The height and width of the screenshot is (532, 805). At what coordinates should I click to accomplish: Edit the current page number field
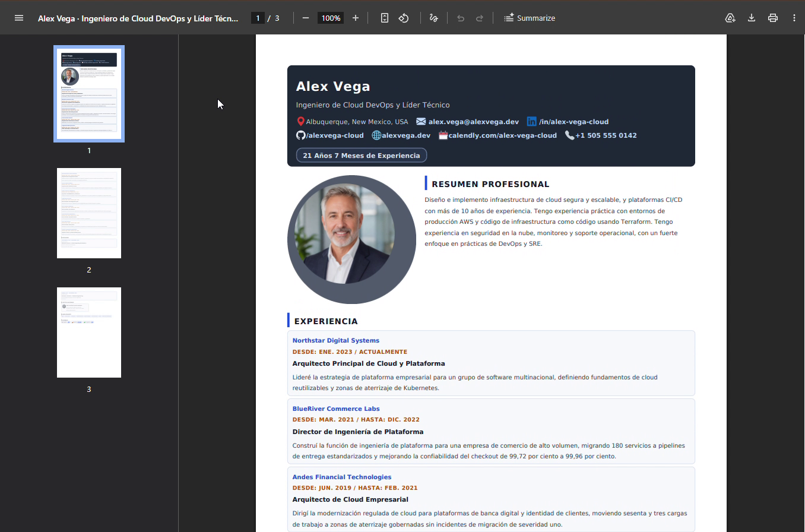258,18
